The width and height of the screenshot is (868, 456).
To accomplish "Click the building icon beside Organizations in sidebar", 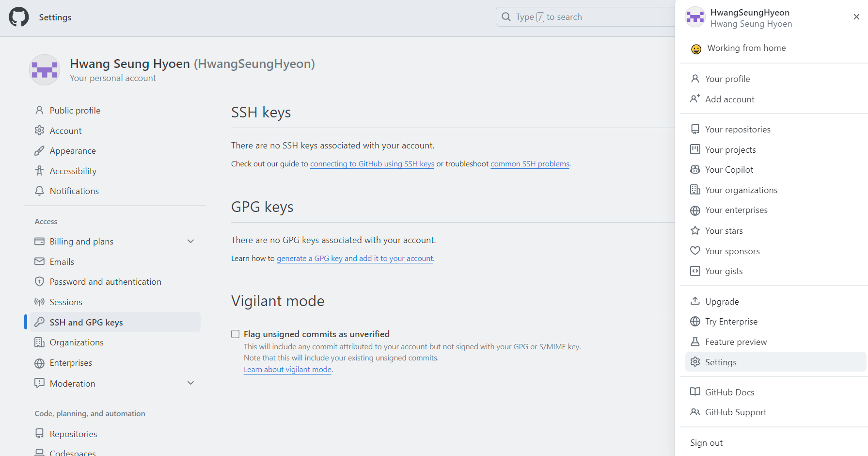I will [39, 342].
